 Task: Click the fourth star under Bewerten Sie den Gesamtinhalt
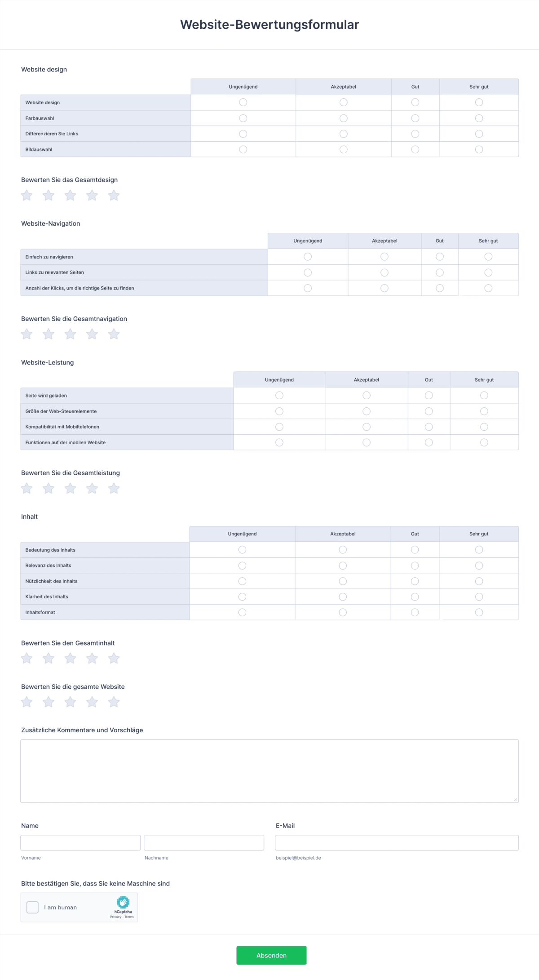coord(92,658)
